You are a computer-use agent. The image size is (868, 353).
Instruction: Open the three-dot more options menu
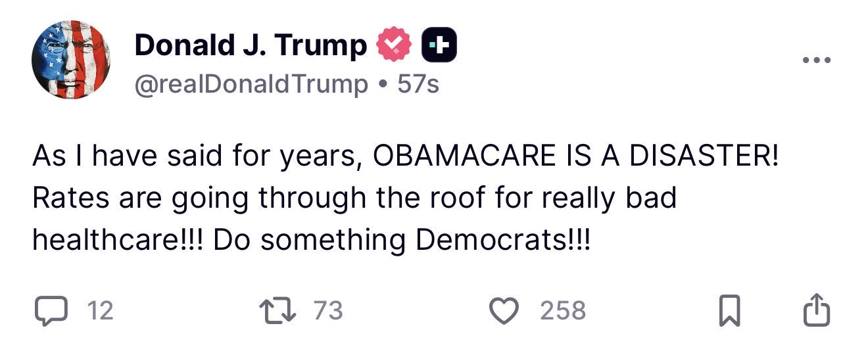pos(817,61)
